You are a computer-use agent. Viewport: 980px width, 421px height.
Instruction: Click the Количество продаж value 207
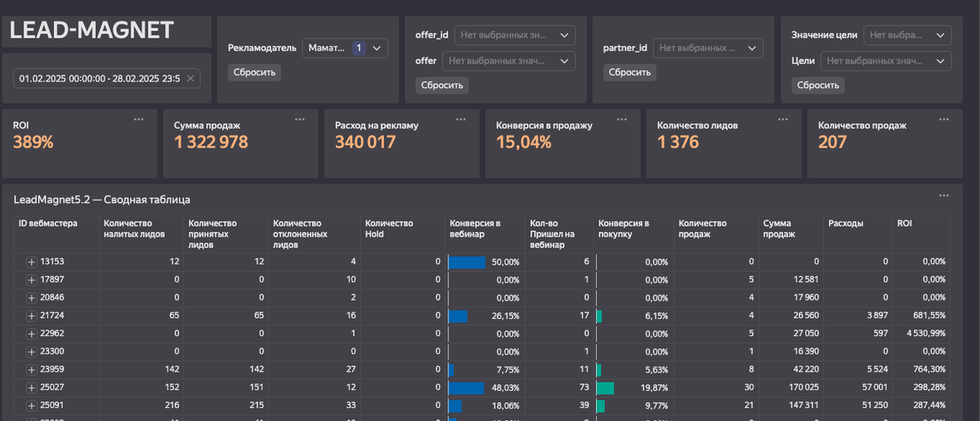[833, 142]
